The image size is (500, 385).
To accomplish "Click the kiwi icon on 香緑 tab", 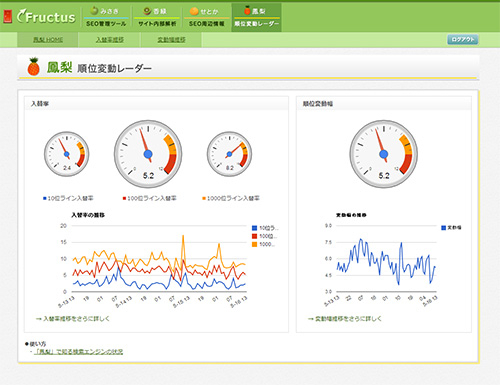I will (x=147, y=11).
